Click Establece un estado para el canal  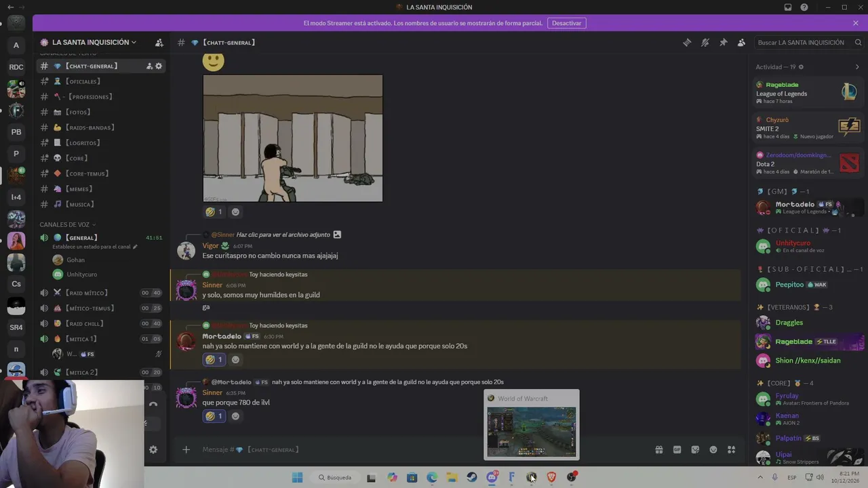[x=95, y=247]
